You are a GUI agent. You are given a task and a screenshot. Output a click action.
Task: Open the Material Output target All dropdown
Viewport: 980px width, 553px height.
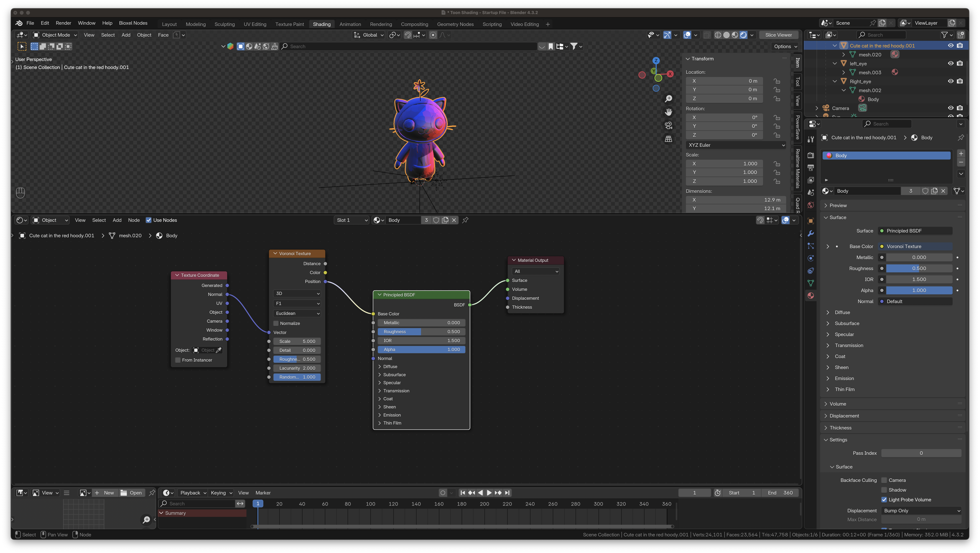[536, 271]
